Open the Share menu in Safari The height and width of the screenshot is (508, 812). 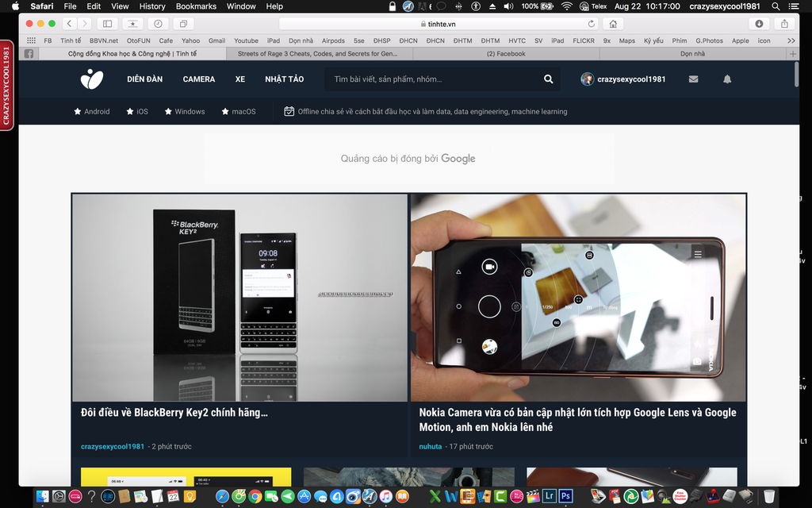click(784, 24)
